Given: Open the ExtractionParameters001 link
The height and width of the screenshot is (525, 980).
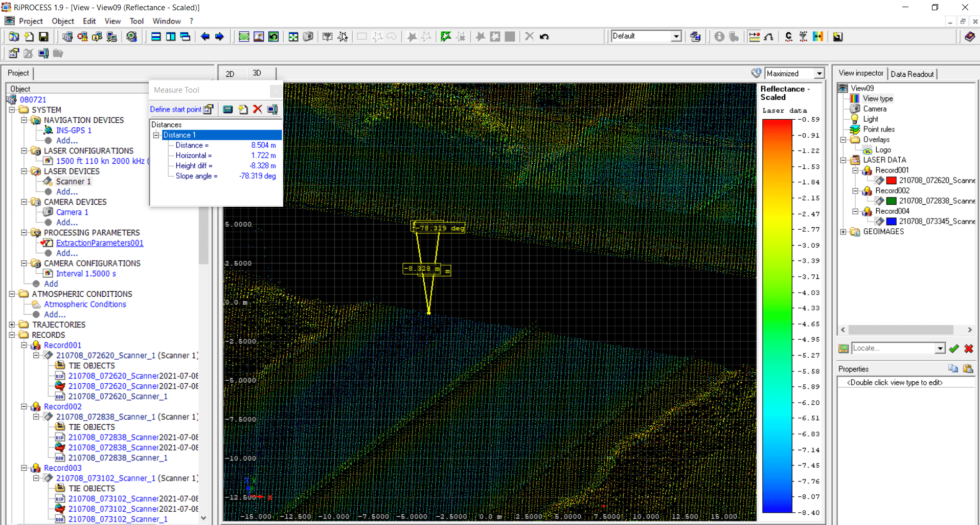Looking at the screenshot, I should [100, 243].
